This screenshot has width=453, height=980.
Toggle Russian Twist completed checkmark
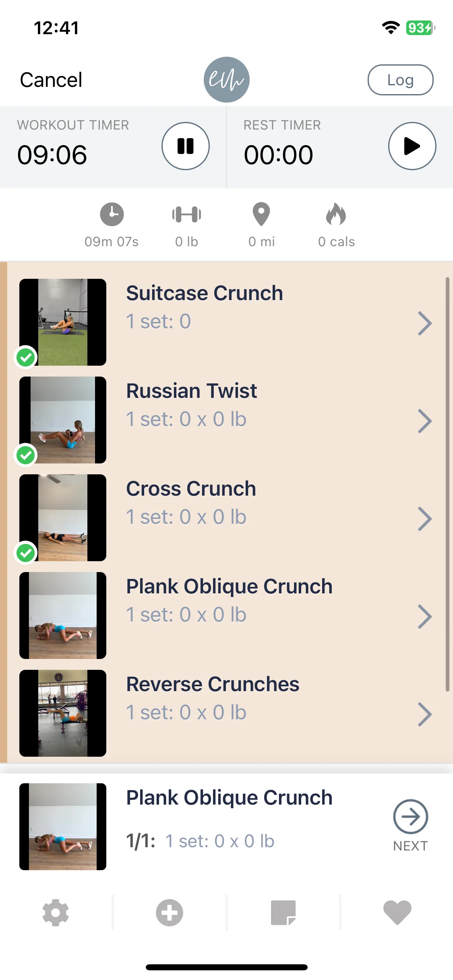coord(26,455)
